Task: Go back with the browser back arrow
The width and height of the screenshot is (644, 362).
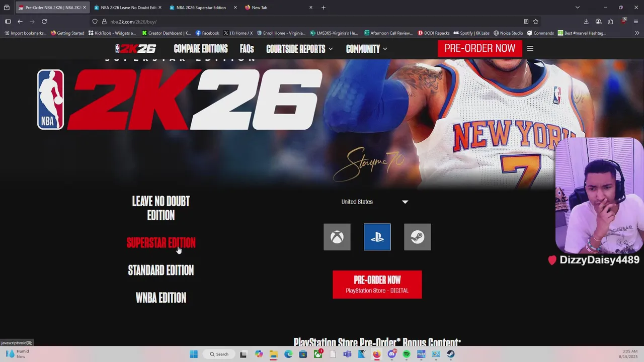Action: point(20,22)
